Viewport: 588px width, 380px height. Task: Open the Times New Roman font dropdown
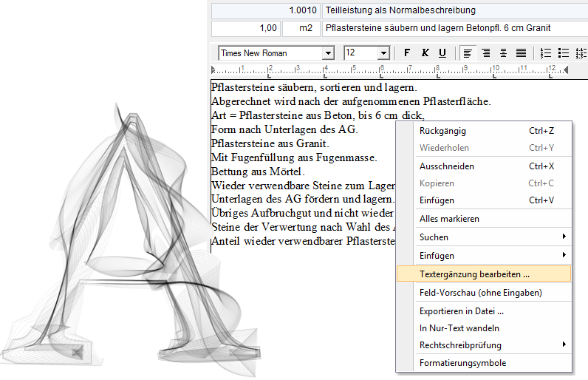tap(328, 53)
